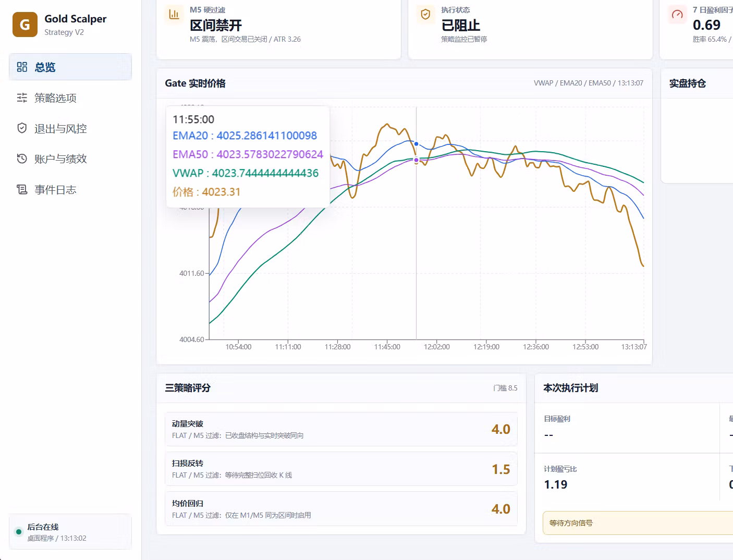
Task: Click the 策略选项 sliders icon
Action: tap(22, 98)
